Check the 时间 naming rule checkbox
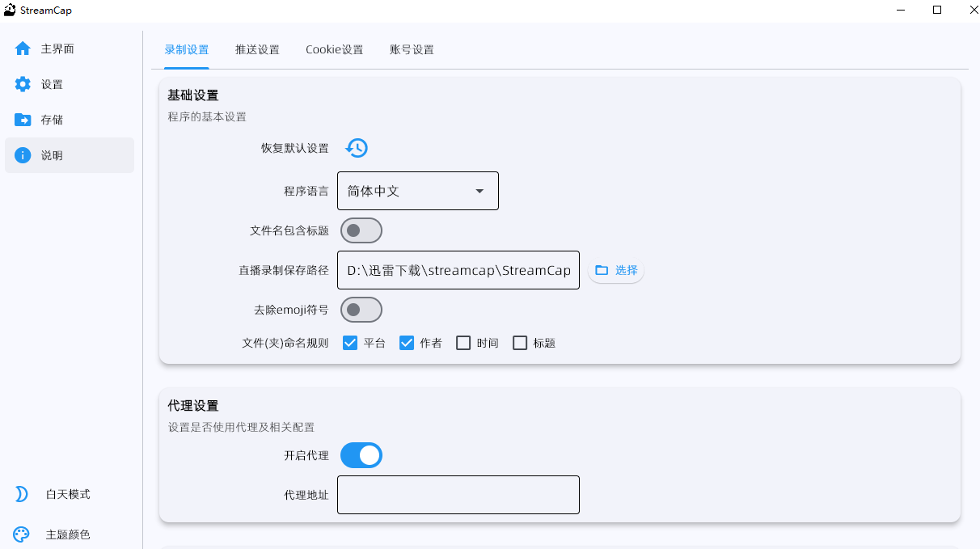The height and width of the screenshot is (549, 980). pyautogui.click(x=463, y=343)
